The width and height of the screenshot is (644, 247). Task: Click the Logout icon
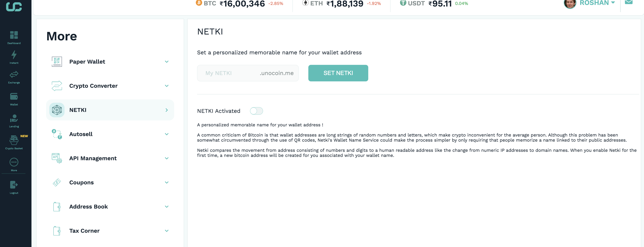click(14, 185)
